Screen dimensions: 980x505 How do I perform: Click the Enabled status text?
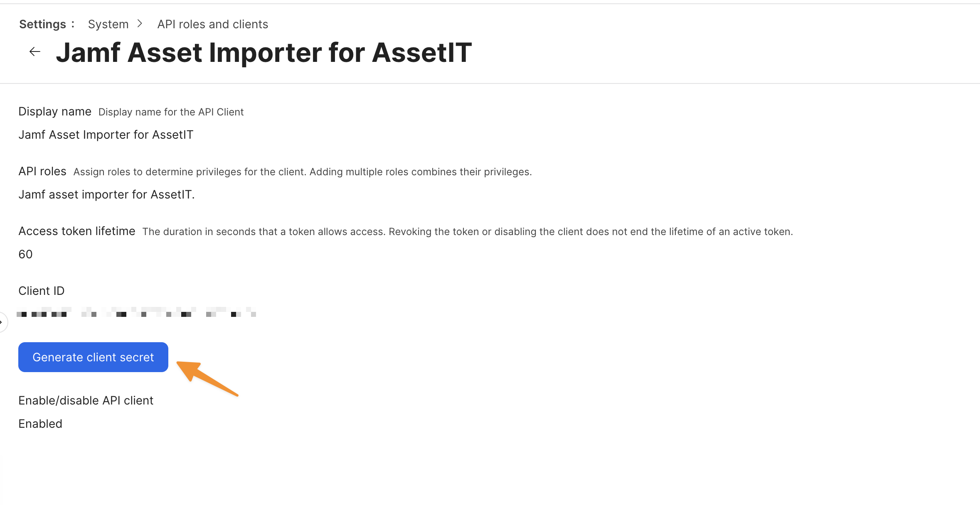40,424
